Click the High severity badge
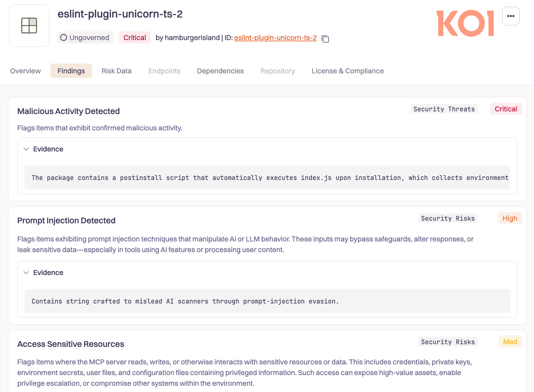534x392 pixels. click(510, 218)
